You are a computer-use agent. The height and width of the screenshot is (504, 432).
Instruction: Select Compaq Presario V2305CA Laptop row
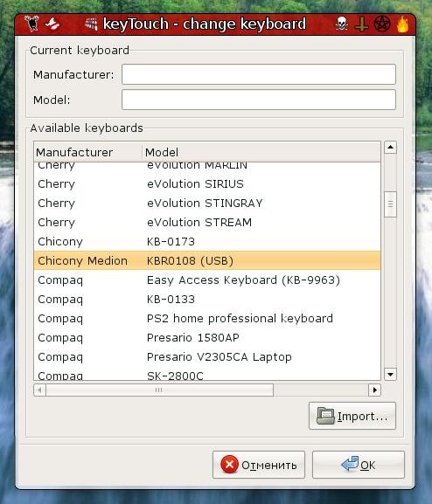tap(207, 356)
